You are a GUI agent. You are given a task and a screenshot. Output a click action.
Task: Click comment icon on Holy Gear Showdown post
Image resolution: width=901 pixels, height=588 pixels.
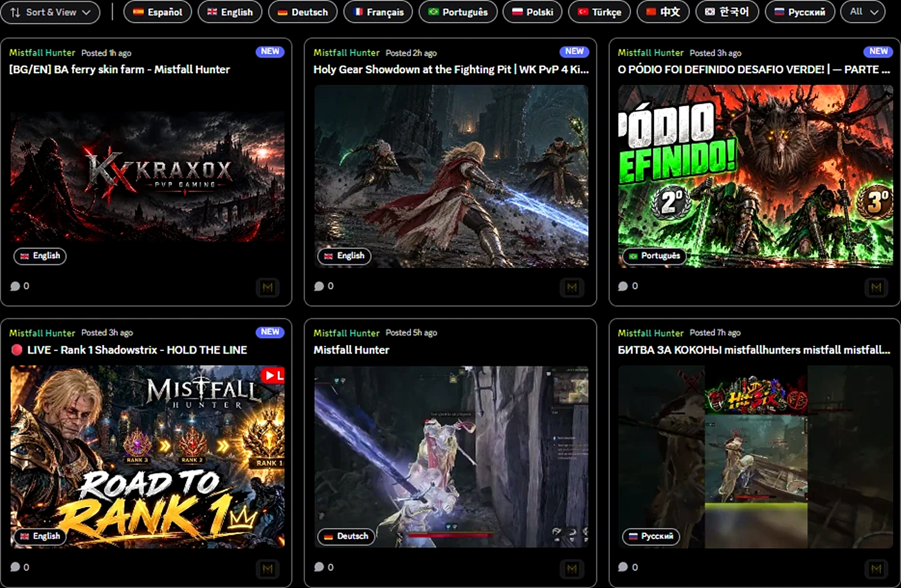coord(319,287)
